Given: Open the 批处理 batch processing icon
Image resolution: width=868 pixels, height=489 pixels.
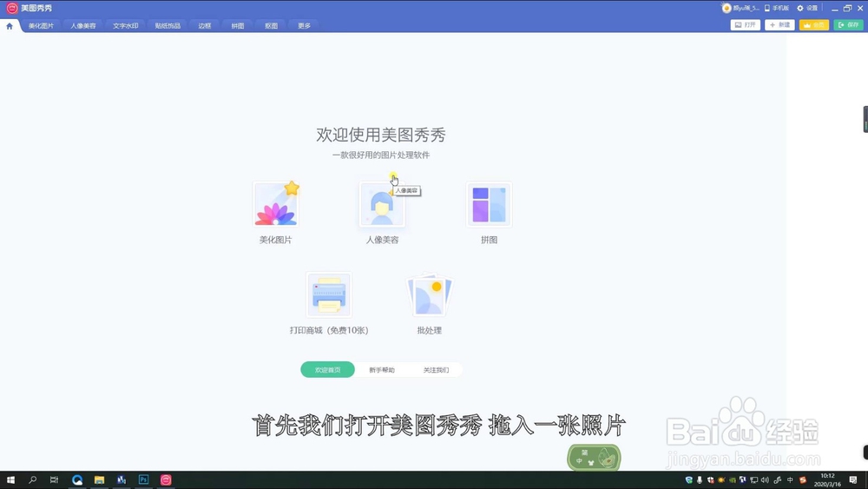Looking at the screenshot, I should 430,294.
